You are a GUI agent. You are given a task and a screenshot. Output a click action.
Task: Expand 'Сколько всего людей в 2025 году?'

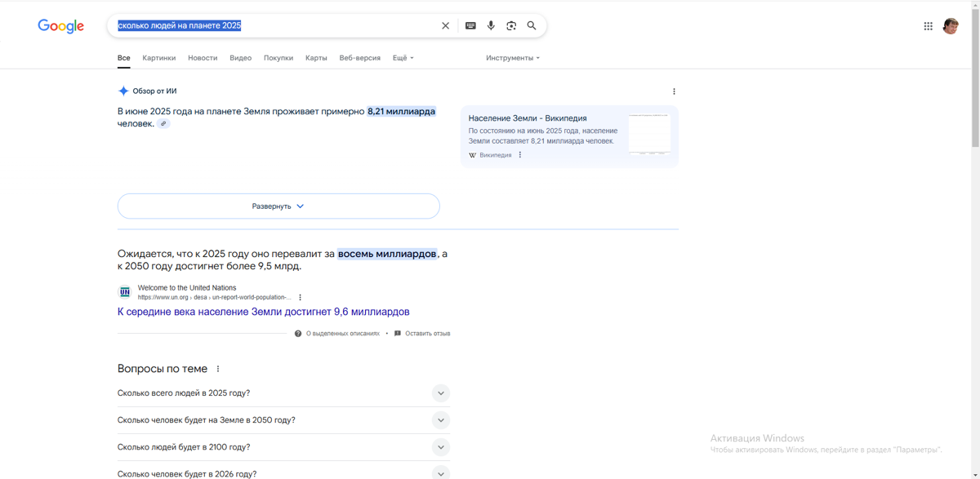(x=284, y=393)
